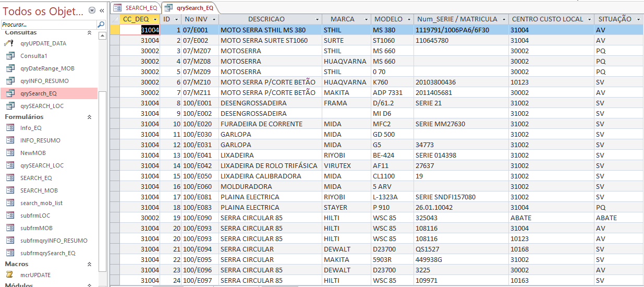Screen dimensions: 644x287
Task: Open the DESCRICAO column filter dropdown
Action: tap(317, 19)
